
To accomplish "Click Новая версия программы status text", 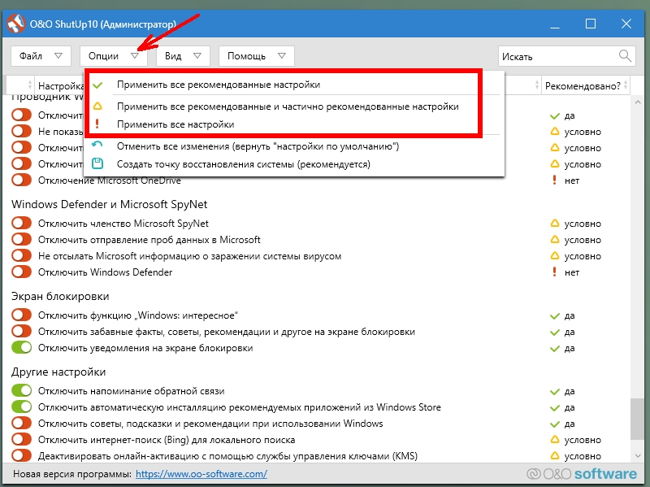I will [x=72, y=474].
